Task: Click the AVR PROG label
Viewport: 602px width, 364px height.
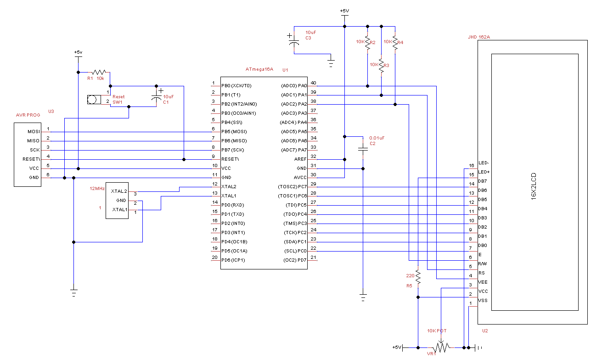Action: coord(28,115)
